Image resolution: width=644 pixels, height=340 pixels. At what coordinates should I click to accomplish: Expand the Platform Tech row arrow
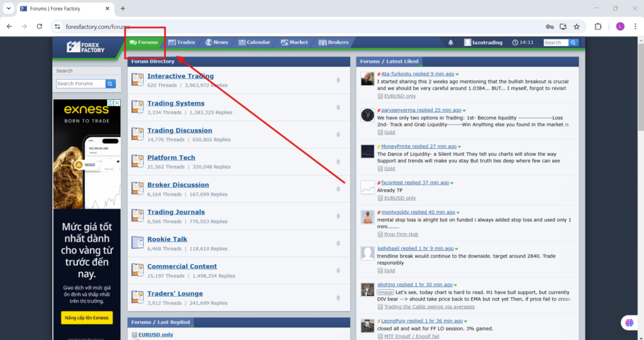338,162
